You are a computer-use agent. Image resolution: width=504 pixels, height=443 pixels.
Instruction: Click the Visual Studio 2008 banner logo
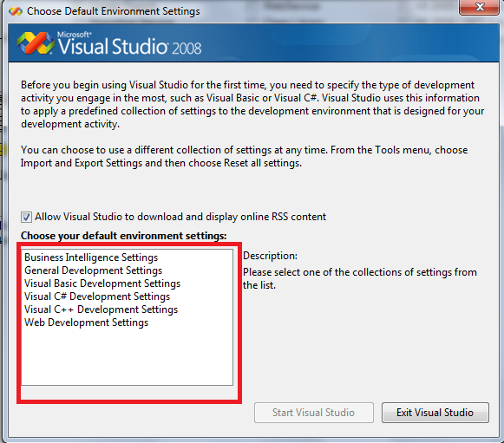(x=109, y=43)
